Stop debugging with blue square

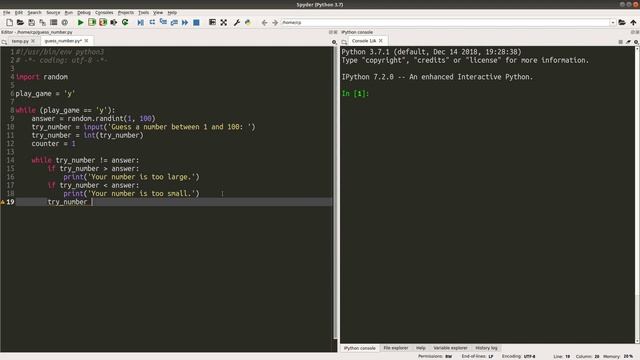(x=196, y=22)
